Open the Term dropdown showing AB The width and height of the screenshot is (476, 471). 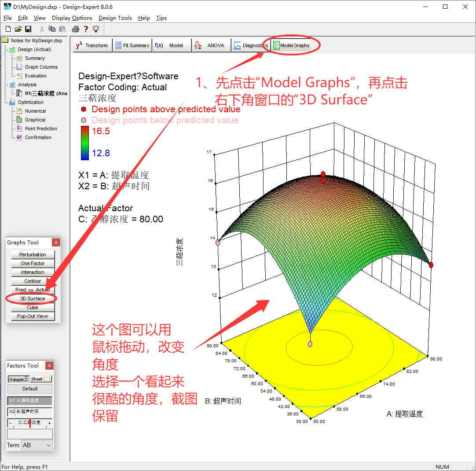[37, 445]
